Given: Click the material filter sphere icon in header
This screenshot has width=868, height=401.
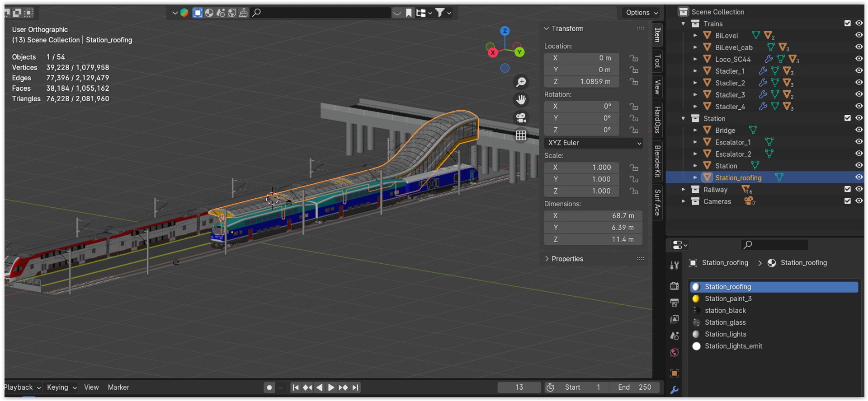Looking at the screenshot, I should (x=209, y=13).
